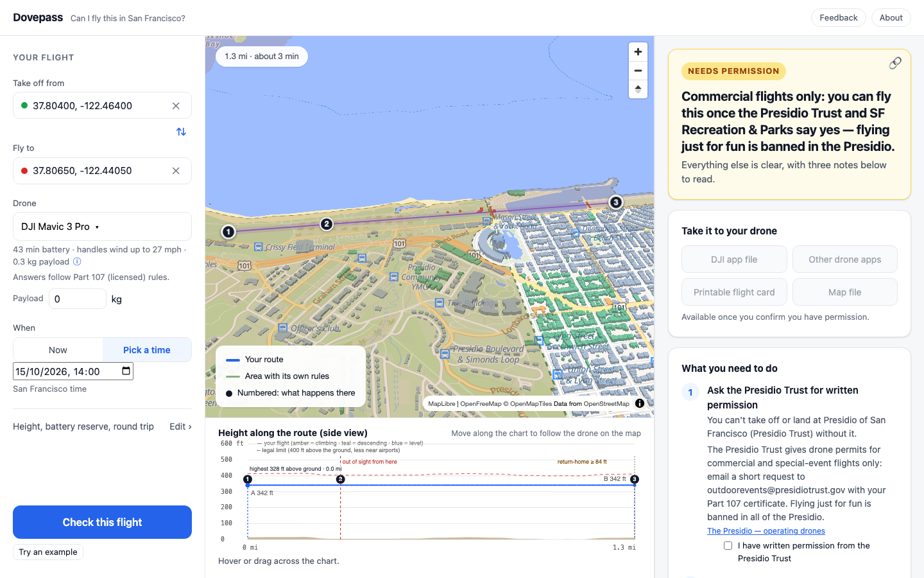Click Try an example button
This screenshot has width=924, height=578.
(x=48, y=552)
